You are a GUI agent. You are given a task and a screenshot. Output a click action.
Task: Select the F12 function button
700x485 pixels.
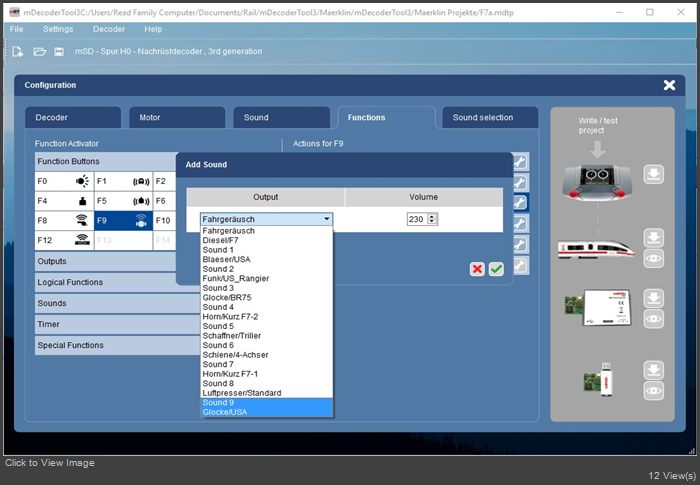(x=64, y=240)
